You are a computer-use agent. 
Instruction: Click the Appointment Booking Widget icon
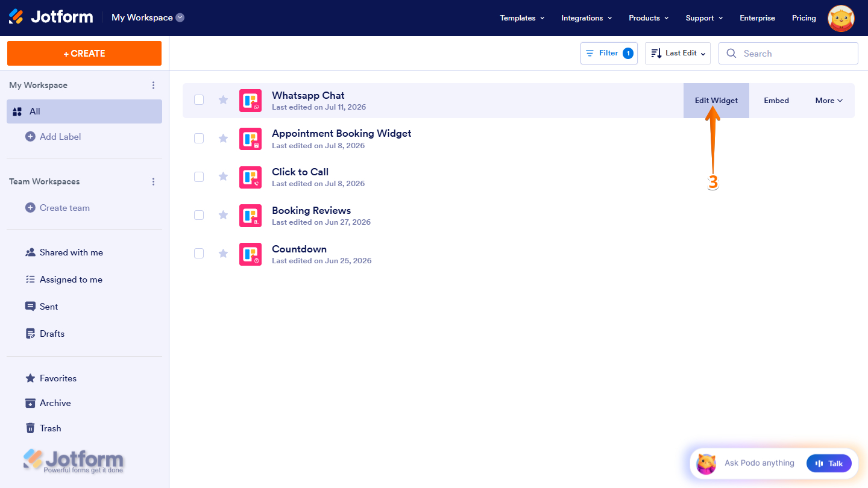pyautogui.click(x=250, y=139)
